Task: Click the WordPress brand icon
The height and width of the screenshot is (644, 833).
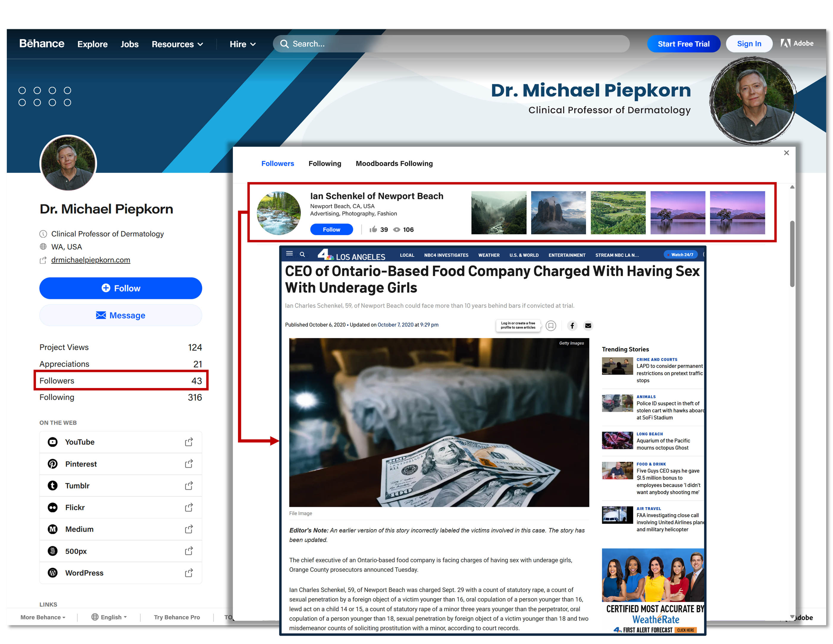Action: (53, 573)
